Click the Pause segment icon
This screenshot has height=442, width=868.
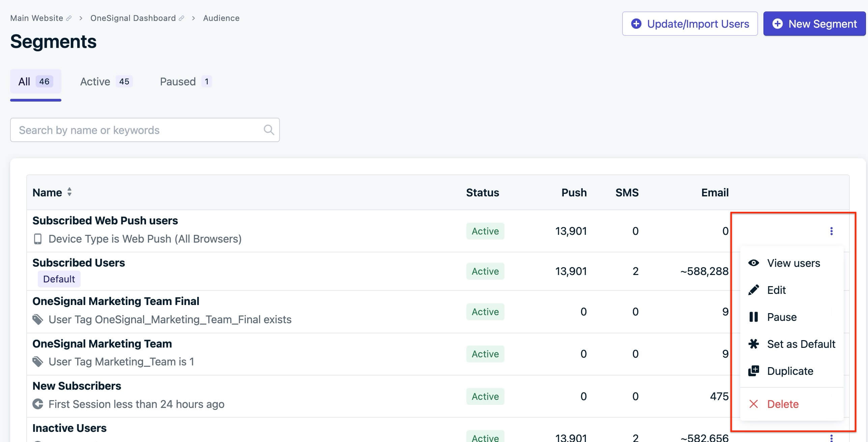click(754, 316)
